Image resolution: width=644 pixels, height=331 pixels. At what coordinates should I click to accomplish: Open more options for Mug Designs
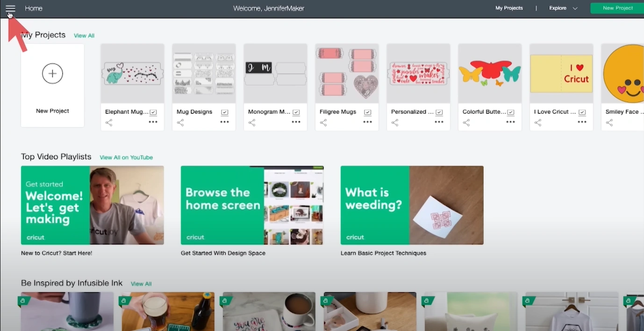[x=224, y=122]
